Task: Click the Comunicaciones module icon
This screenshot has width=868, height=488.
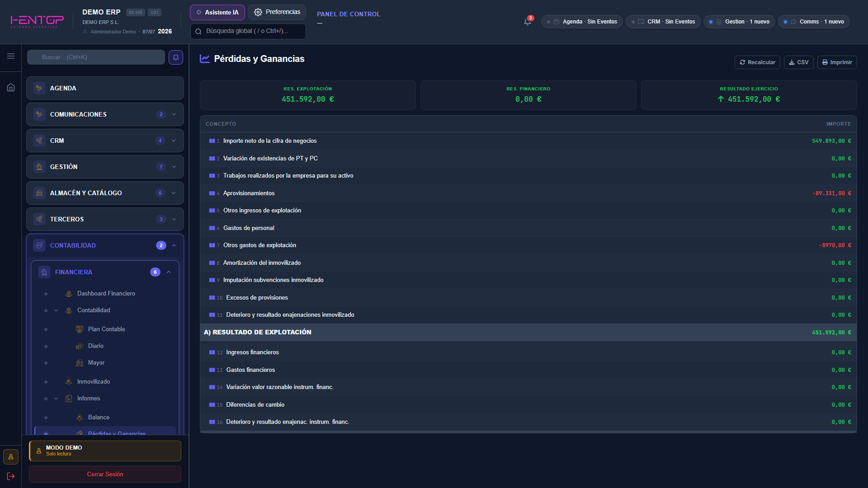Action: [x=39, y=114]
